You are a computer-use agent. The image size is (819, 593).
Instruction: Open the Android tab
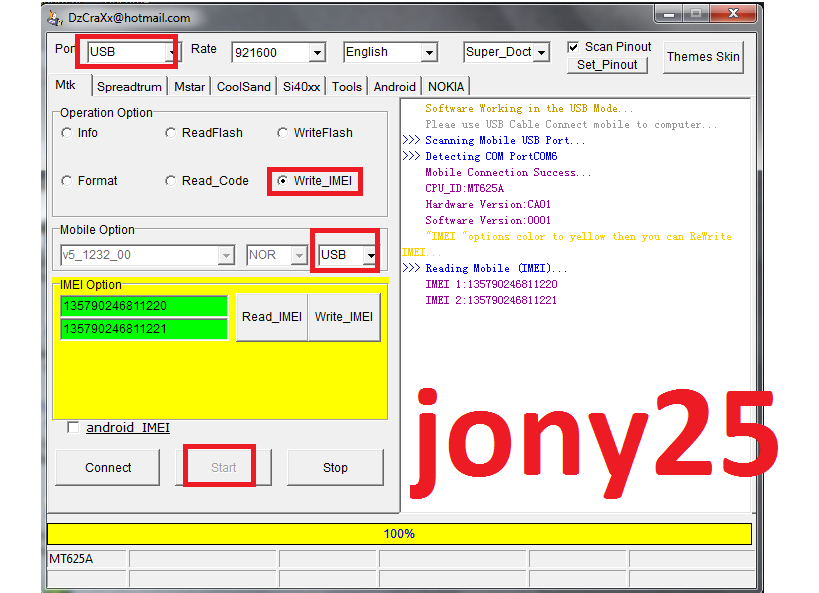point(395,87)
